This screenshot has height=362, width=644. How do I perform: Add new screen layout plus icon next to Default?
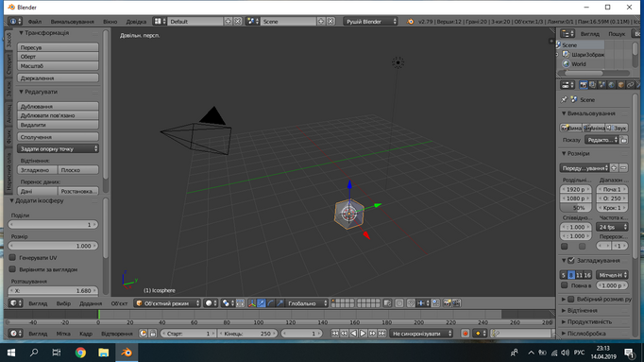tap(228, 22)
